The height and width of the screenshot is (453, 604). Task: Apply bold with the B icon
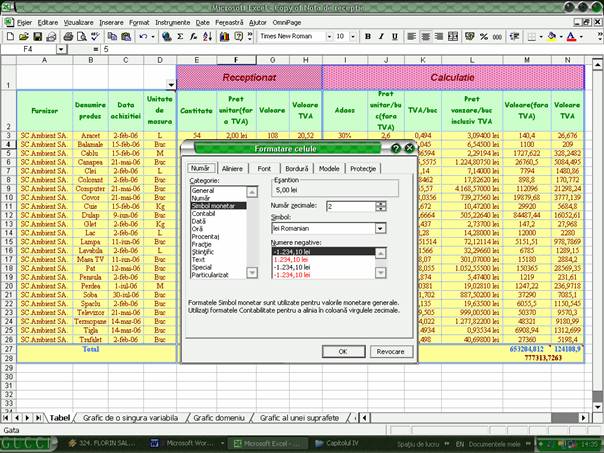[368, 37]
